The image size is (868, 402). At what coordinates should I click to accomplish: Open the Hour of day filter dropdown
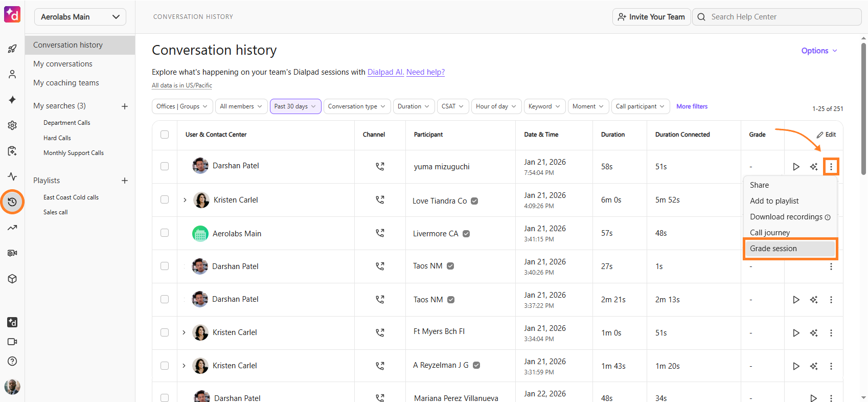496,106
